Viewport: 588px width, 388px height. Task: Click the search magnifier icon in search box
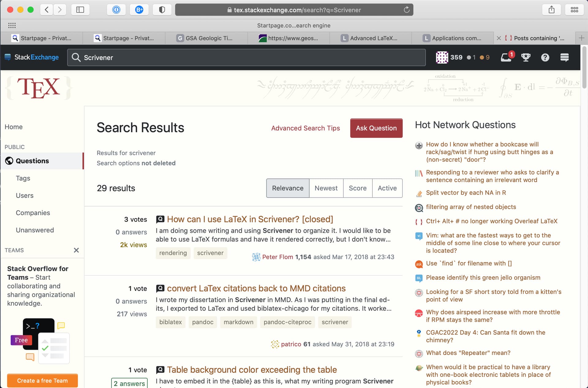tap(76, 57)
